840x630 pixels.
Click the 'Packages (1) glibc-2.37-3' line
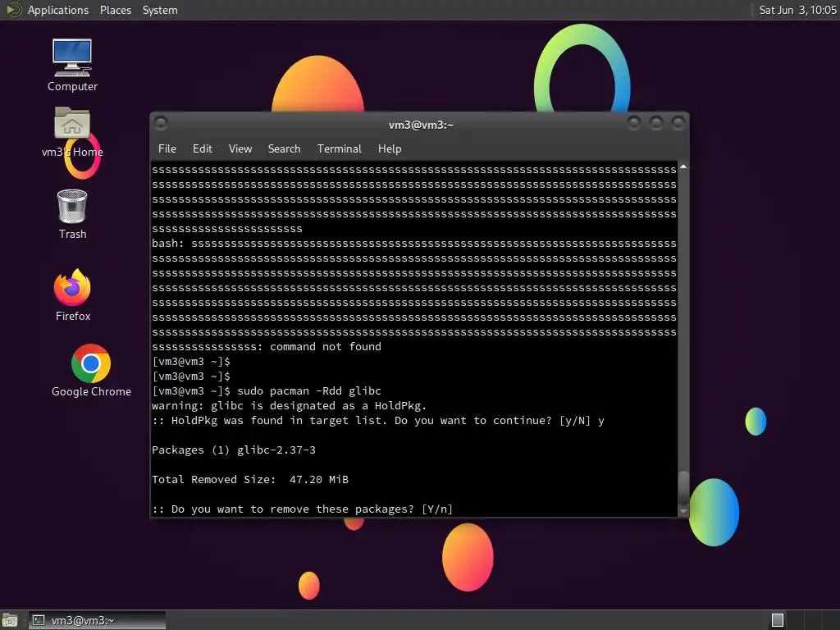tap(234, 450)
